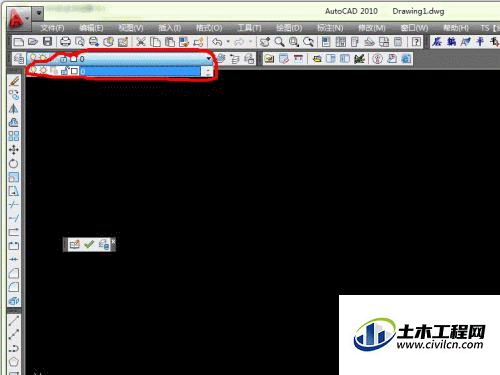
Task: Select the Zoom previous tool
Action: coord(308,42)
